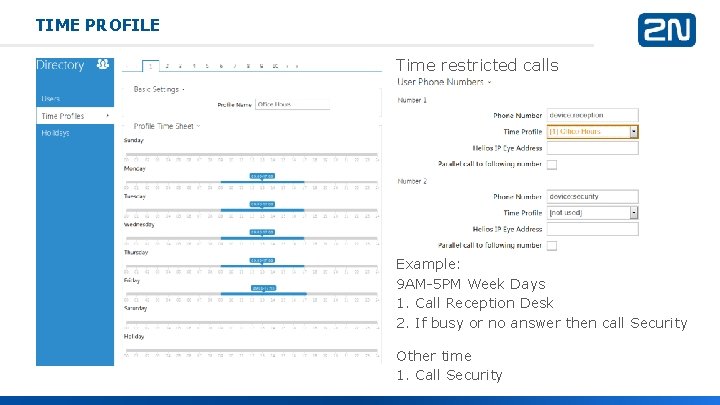Open the Users section in Directory sidebar
720x405 pixels.
click(x=51, y=99)
